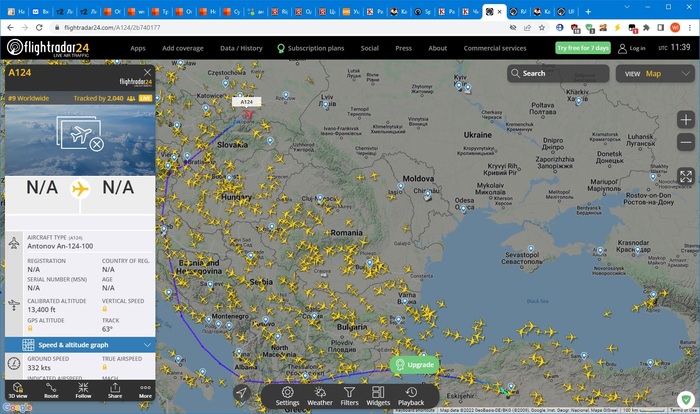Zoom out the map with minus button
This screenshot has width=700, height=414.
tap(685, 142)
